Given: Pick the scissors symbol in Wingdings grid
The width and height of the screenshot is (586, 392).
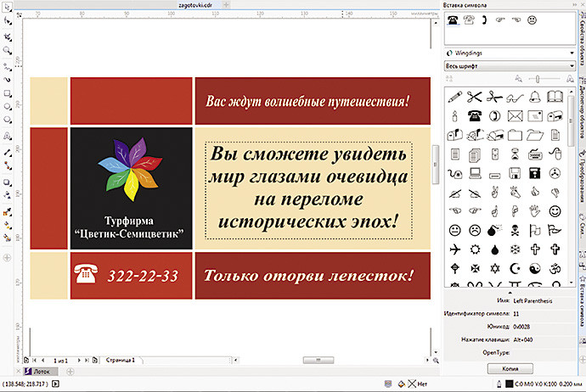Looking at the screenshot, I should point(475,97).
